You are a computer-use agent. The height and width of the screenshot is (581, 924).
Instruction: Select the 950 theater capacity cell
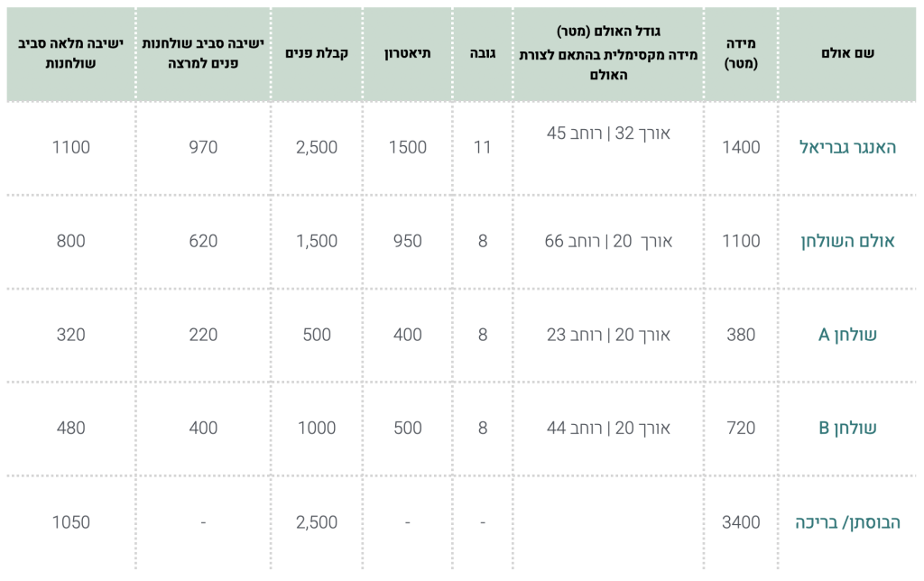(x=407, y=241)
